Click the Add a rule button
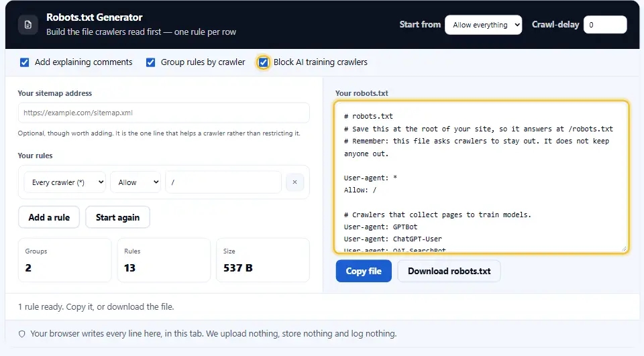The width and height of the screenshot is (644, 356). (x=49, y=217)
